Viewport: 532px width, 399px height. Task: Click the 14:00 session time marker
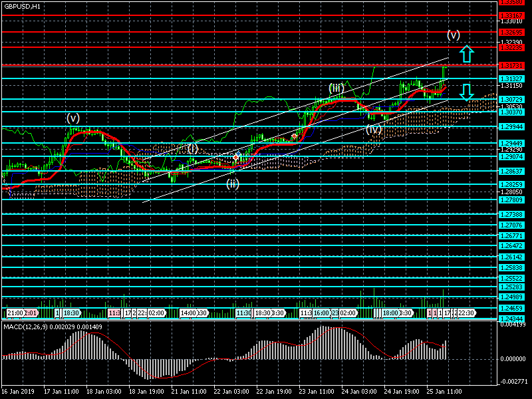(189, 313)
